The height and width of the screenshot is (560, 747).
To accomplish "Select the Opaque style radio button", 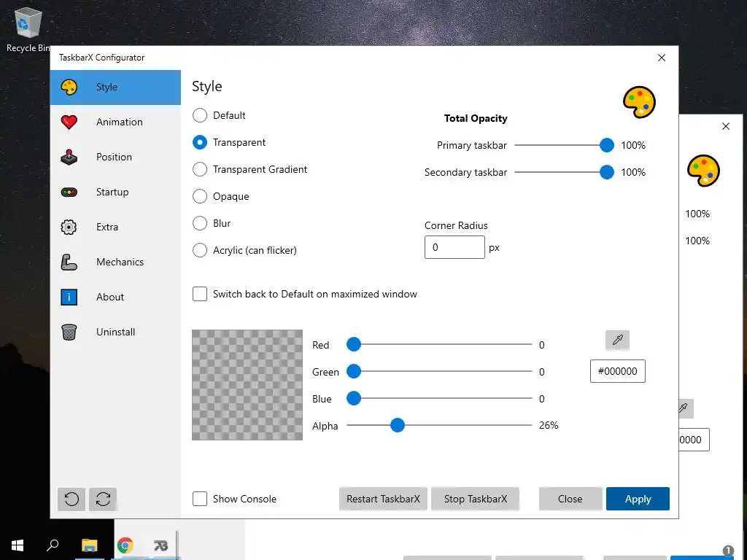I will pyautogui.click(x=200, y=196).
